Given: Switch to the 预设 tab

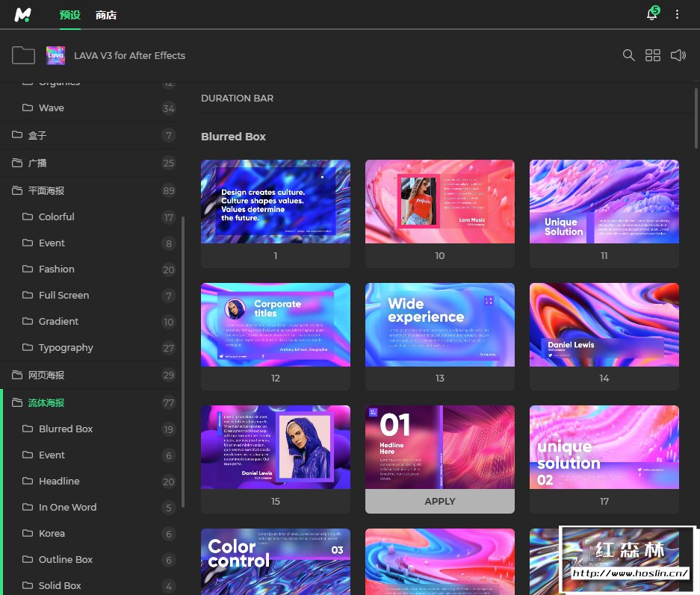Looking at the screenshot, I should [70, 15].
